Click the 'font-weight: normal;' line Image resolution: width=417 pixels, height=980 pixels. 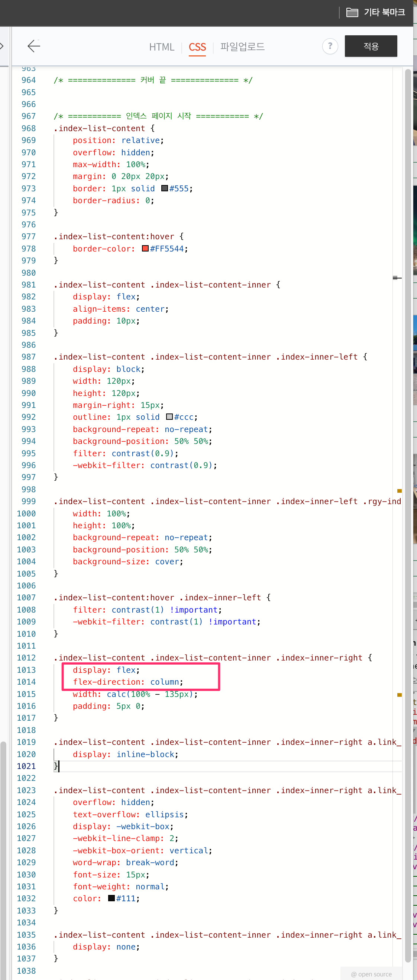[121, 886]
